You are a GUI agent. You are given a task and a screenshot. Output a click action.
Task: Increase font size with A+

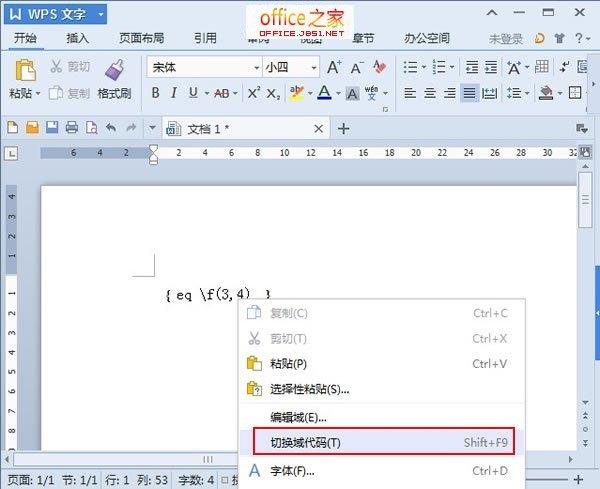tap(334, 67)
